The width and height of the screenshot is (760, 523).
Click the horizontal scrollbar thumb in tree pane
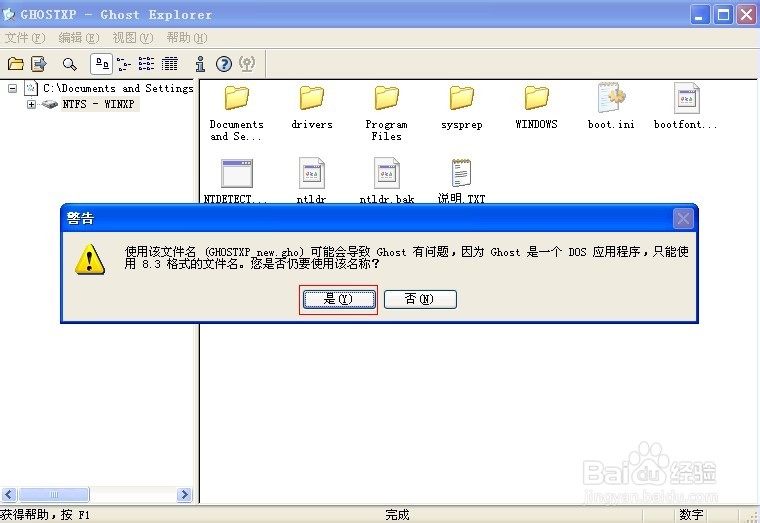click(54, 494)
